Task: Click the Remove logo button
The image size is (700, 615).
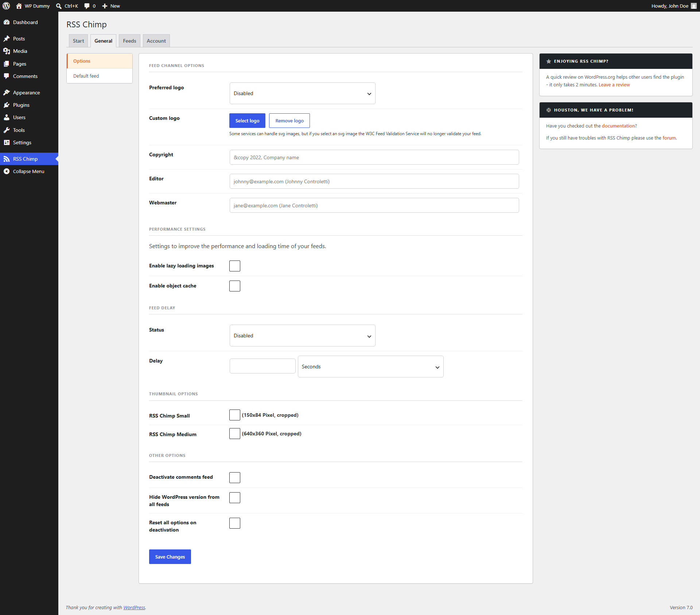Action: (289, 121)
